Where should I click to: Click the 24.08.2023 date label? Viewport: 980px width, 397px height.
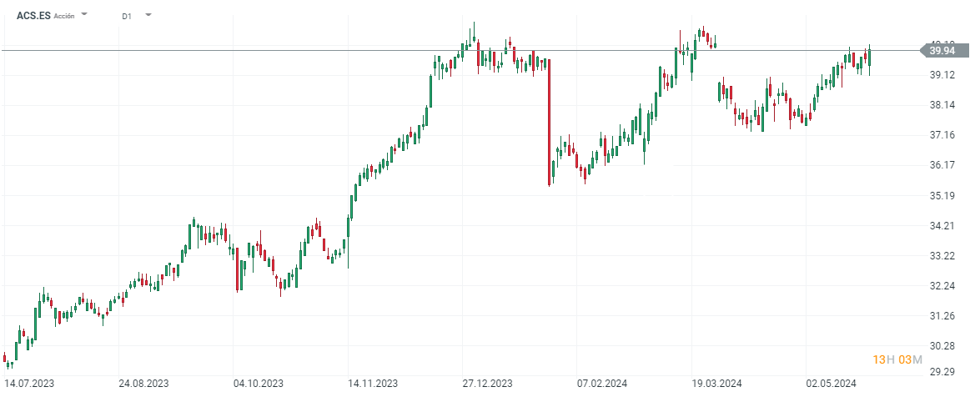tap(143, 384)
